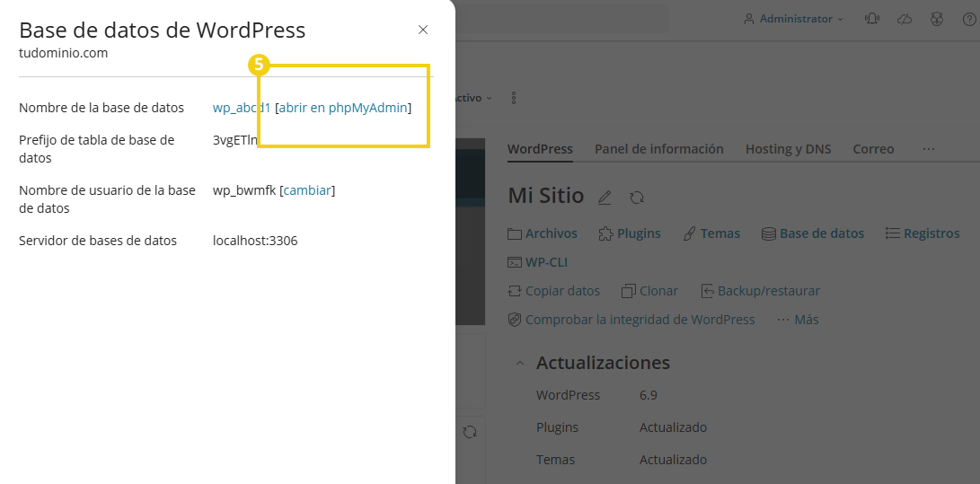
Task: Click the localhost:3306 server value
Action: coord(255,241)
